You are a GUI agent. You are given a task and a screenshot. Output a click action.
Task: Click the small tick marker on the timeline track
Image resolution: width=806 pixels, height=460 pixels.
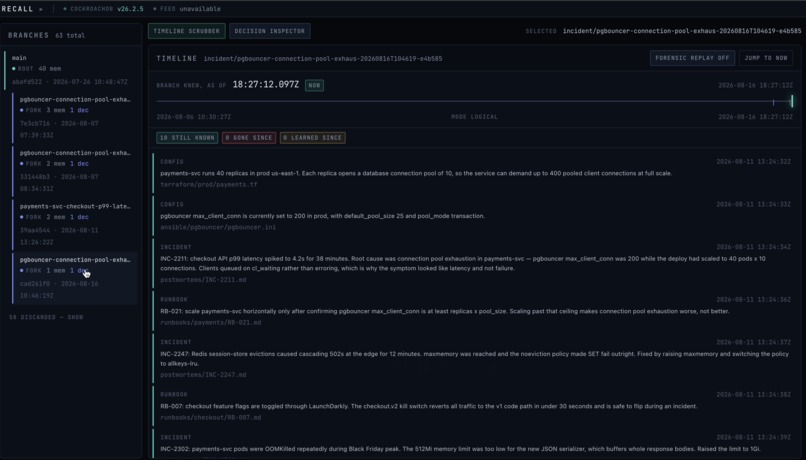(773, 102)
